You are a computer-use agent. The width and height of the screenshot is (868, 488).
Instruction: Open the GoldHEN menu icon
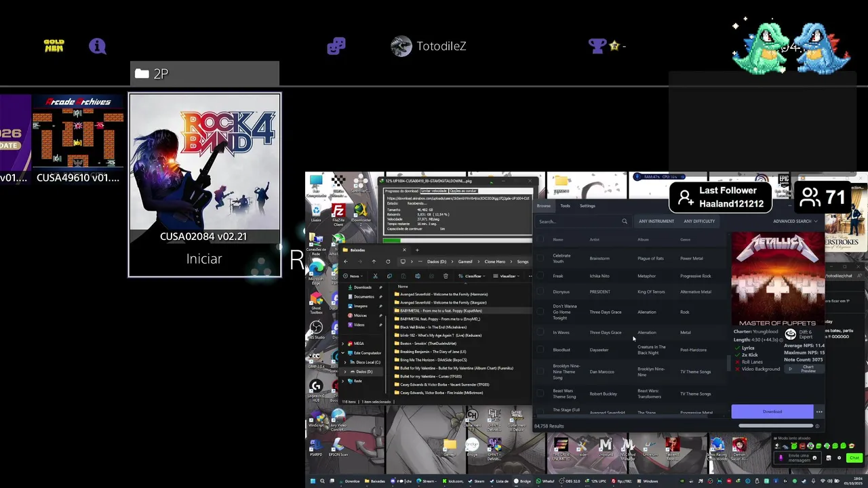click(x=54, y=45)
